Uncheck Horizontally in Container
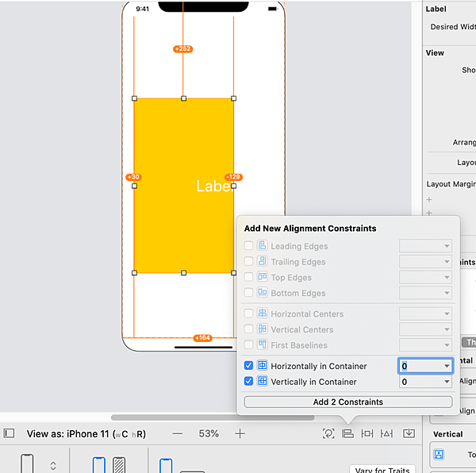Viewport: 476px width, 473px height. (x=249, y=366)
